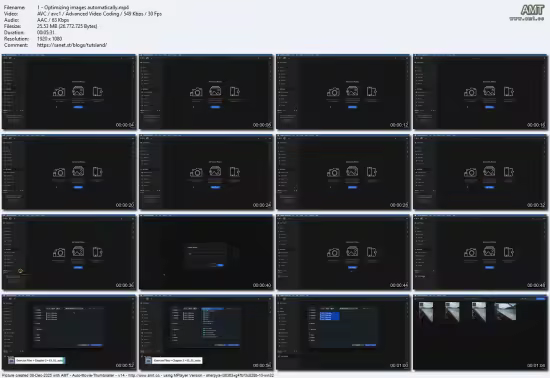Click the picture icon in the 00:00:44 frame
Screen dimensions: 550x378
[352, 251]
